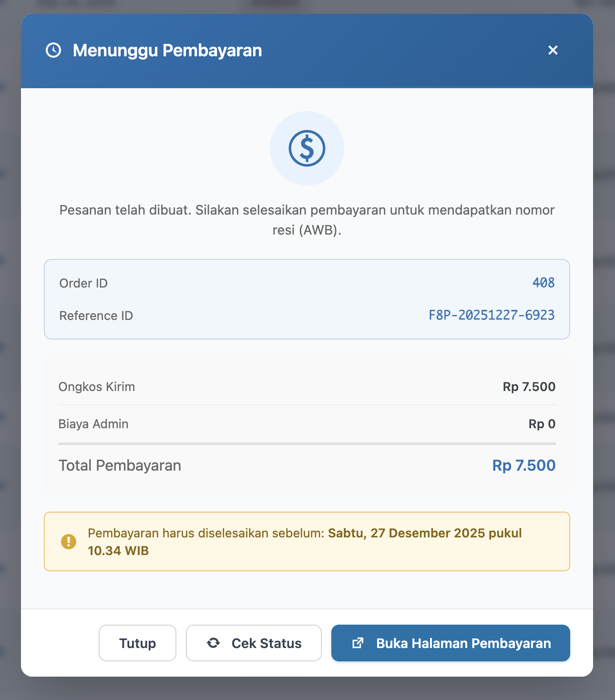Click the blue Total Pembayaran amount
Image resolution: width=615 pixels, height=700 pixels.
[x=523, y=465]
